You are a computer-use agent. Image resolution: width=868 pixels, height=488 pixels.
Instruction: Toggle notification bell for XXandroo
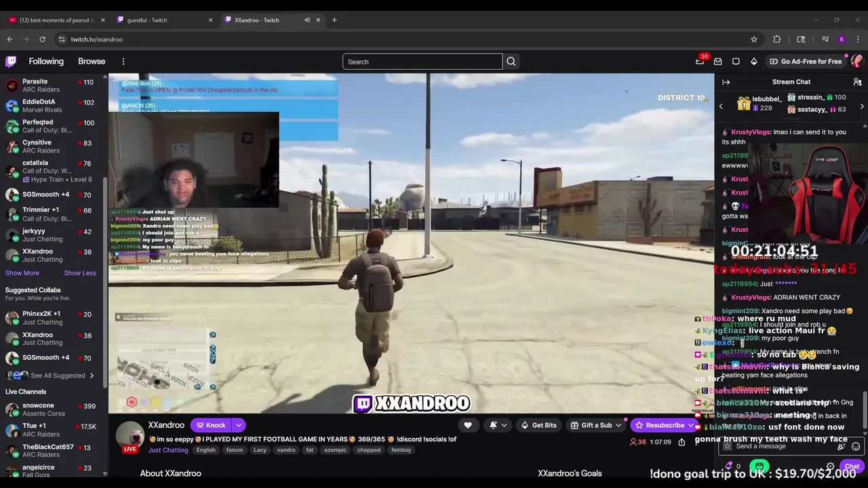[x=498, y=425]
